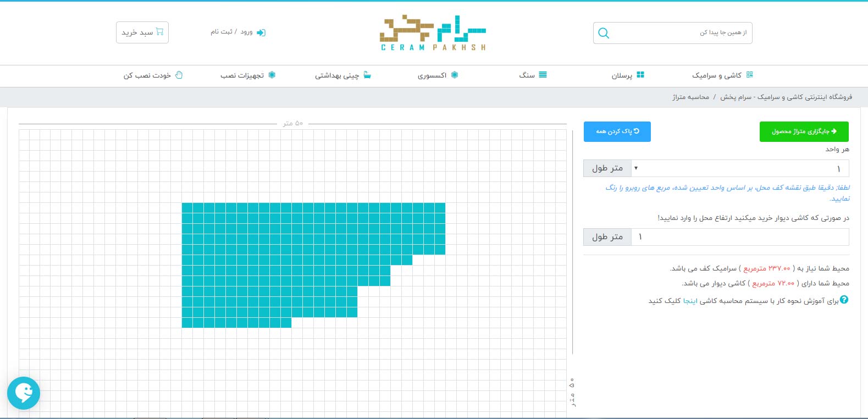The height and width of the screenshot is (419, 868).
Task: Click the magnifier search icon
Action: 603,33
